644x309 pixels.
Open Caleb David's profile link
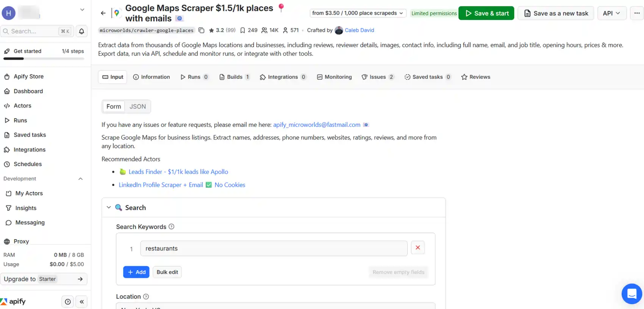359,30
